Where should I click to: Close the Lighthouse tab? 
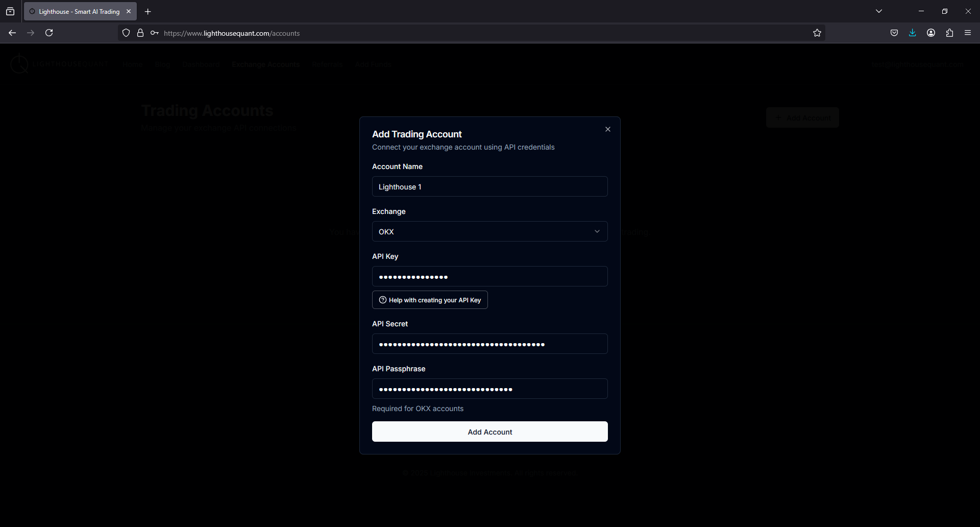point(129,11)
